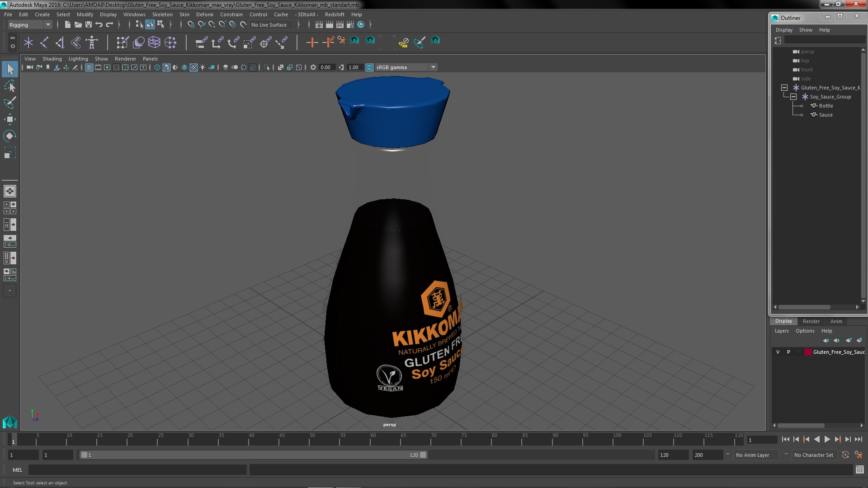The image size is (868, 488).
Task: Open the render view clapperboard icon
Action: tap(319, 25)
